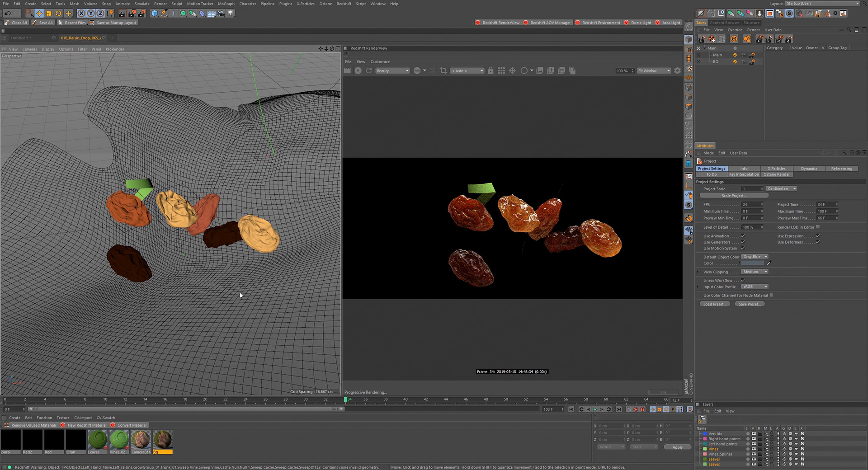Click the Cube primitive icon
The width and height of the screenshot is (868, 470).
click(155, 14)
